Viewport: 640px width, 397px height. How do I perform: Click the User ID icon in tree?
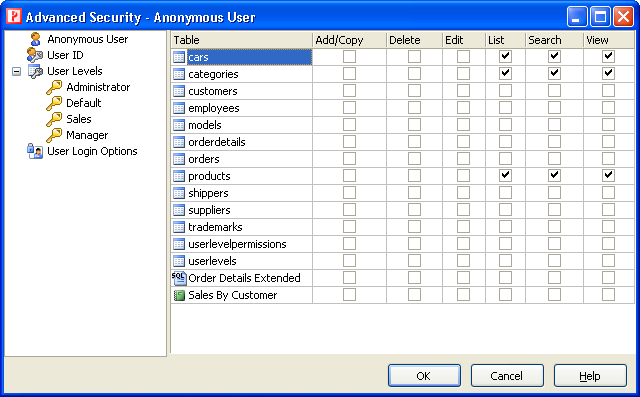click(35, 55)
